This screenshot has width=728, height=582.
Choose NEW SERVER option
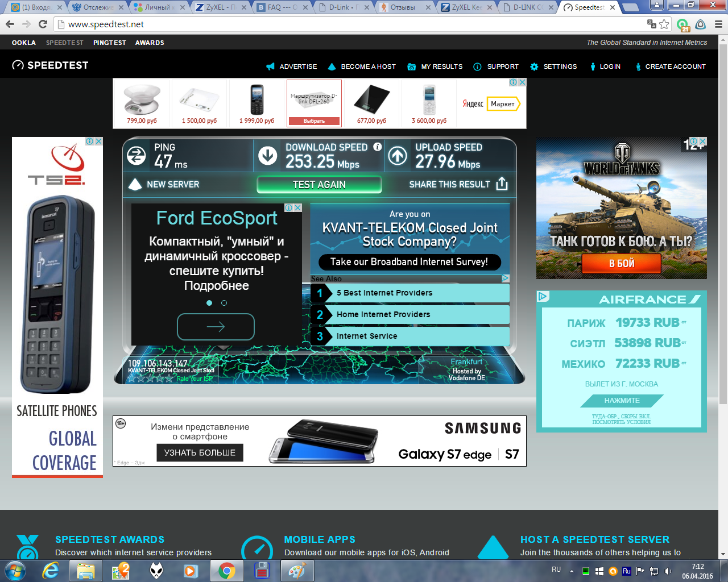coord(173,184)
